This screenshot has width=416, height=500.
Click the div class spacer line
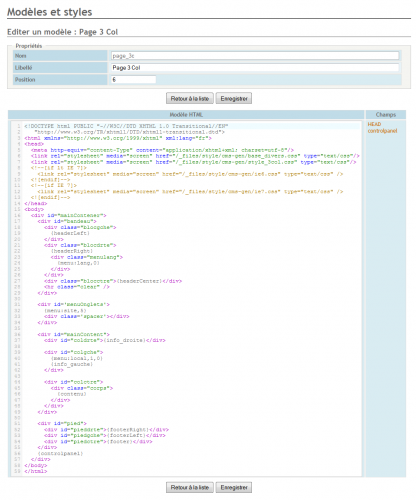87,316
